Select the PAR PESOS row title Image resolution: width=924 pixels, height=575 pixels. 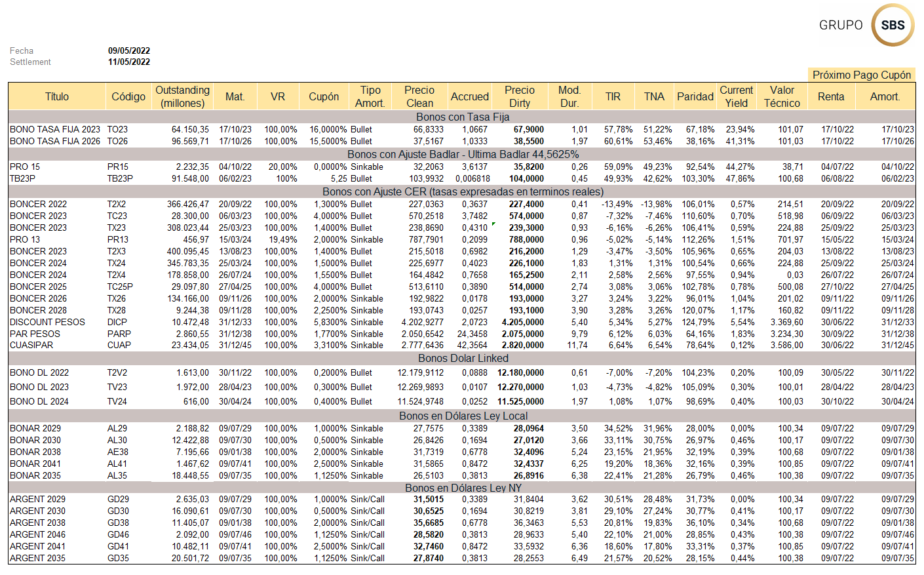[x=35, y=334]
